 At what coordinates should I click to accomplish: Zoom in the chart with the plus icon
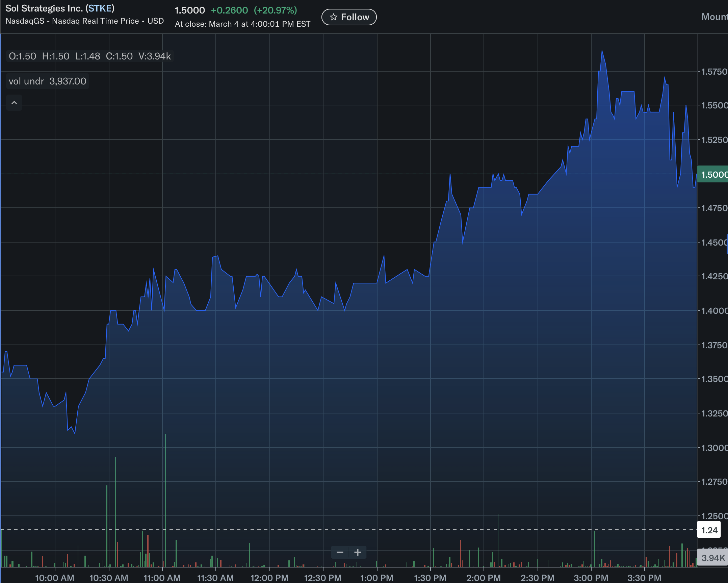(358, 553)
